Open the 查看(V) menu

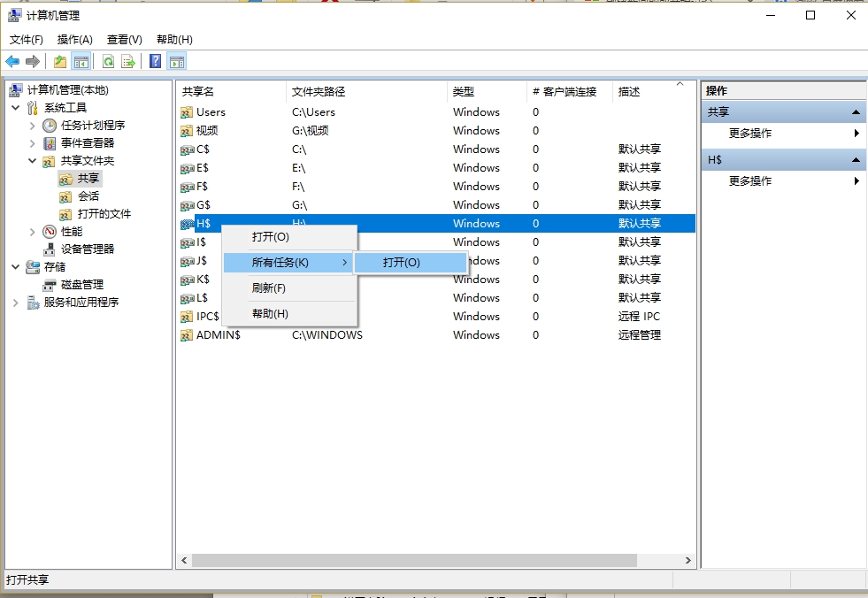coord(124,39)
